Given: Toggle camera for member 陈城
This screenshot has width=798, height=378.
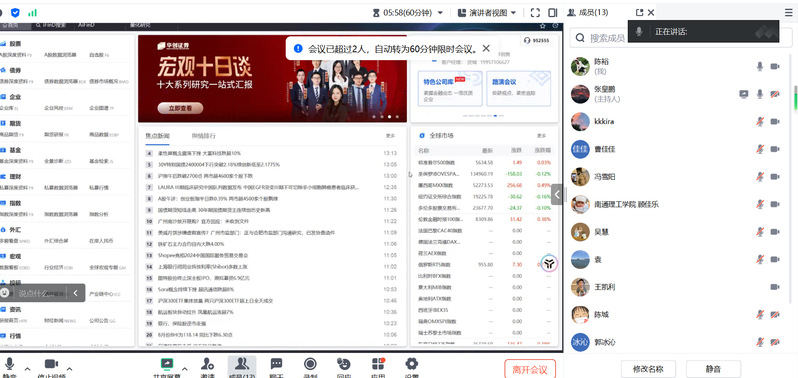Looking at the screenshot, I should pos(775,314).
